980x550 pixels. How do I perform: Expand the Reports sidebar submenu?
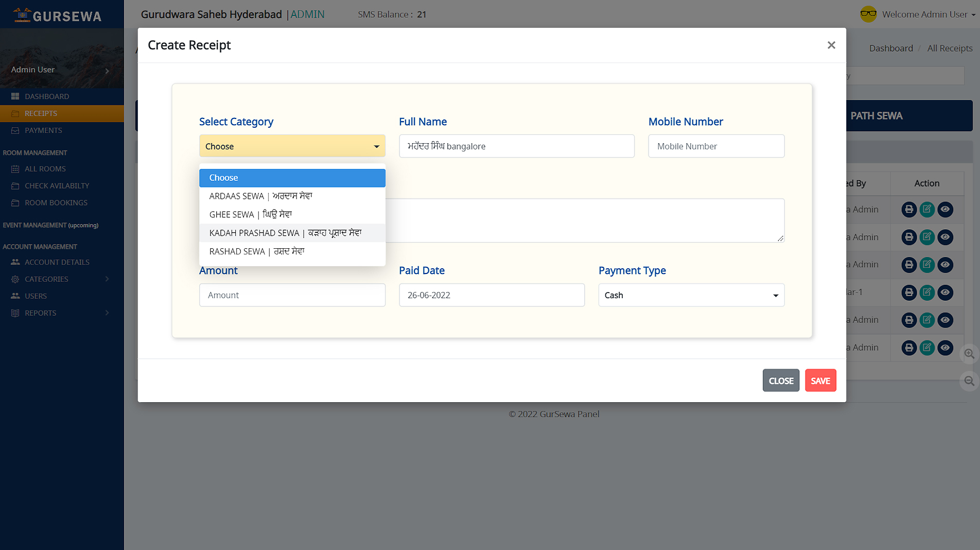click(x=62, y=313)
